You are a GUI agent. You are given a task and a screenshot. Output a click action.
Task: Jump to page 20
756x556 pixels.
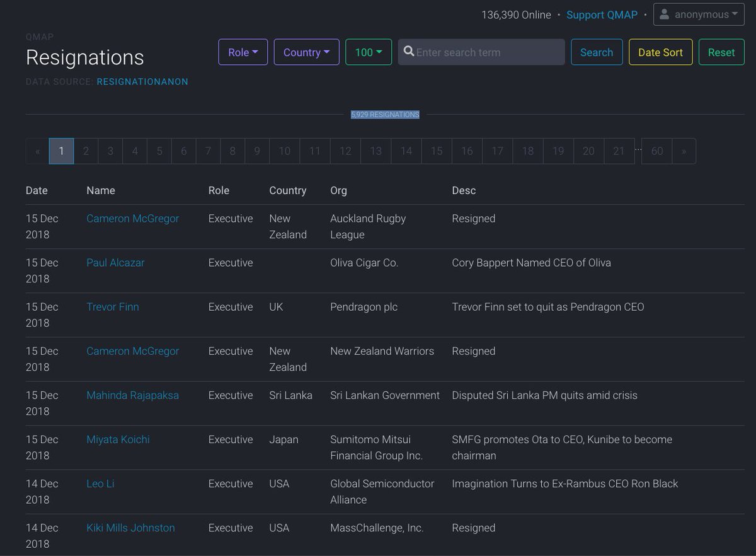pos(588,151)
